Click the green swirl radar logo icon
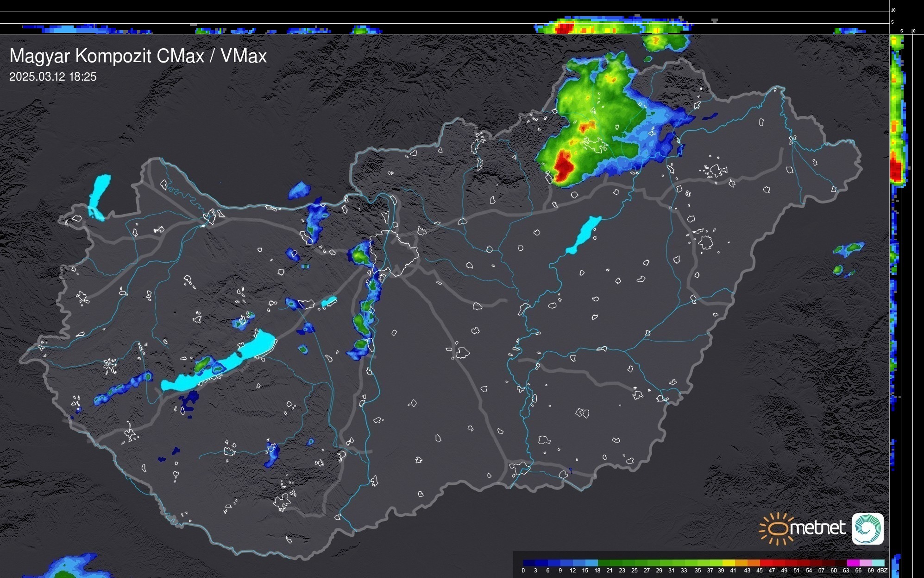The image size is (924, 578). 867,528
